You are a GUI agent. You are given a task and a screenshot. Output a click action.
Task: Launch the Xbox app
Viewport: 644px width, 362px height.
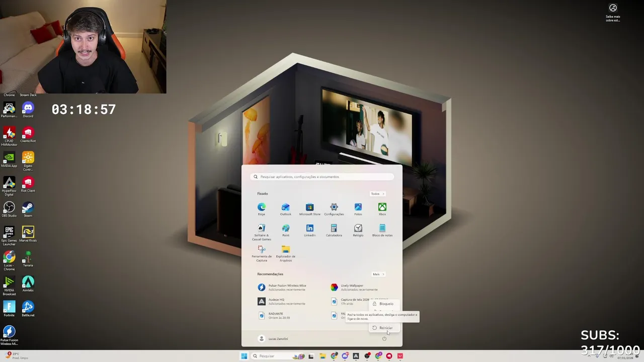pos(382,209)
